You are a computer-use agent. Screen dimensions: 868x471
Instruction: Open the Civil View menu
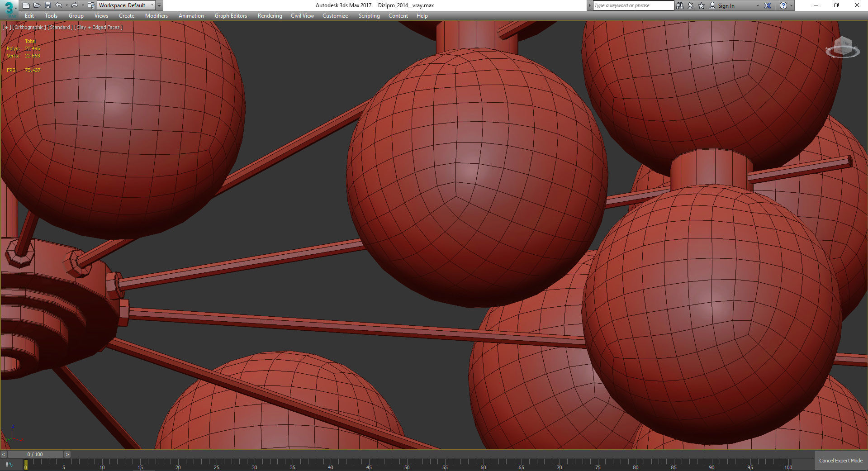(302, 16)
